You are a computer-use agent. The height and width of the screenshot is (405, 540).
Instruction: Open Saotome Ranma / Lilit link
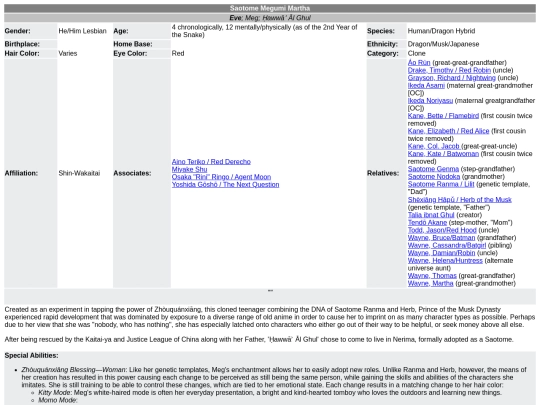tap(441, 184)
